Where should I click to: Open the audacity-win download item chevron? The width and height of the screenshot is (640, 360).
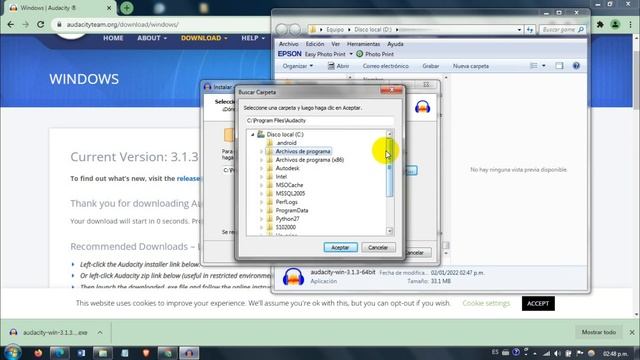coord(100,333)
